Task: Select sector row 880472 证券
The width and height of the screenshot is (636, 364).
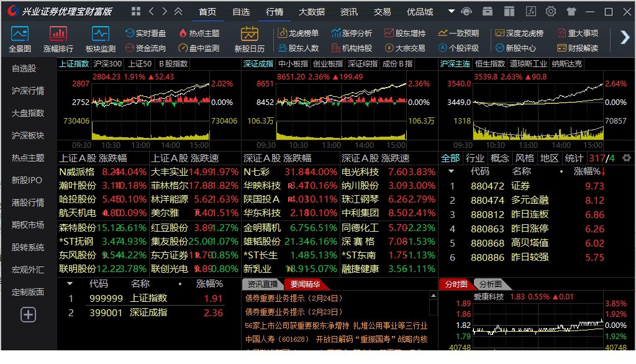Action: (535, 186)
